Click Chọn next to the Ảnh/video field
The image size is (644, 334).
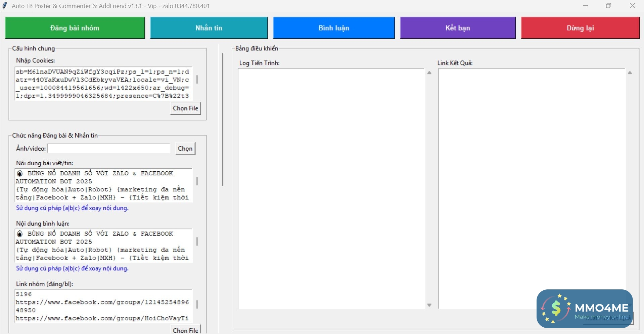[185, 149]
